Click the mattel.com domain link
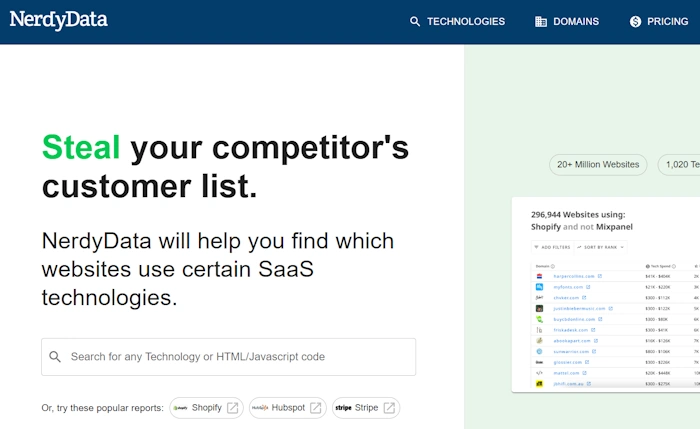 coord(566,373)
